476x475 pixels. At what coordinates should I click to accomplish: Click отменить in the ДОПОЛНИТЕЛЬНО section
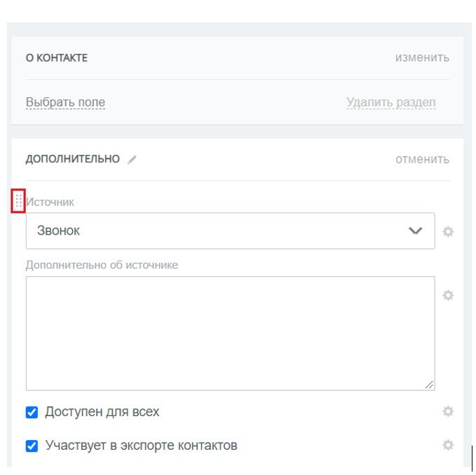[x=421, y=159]
